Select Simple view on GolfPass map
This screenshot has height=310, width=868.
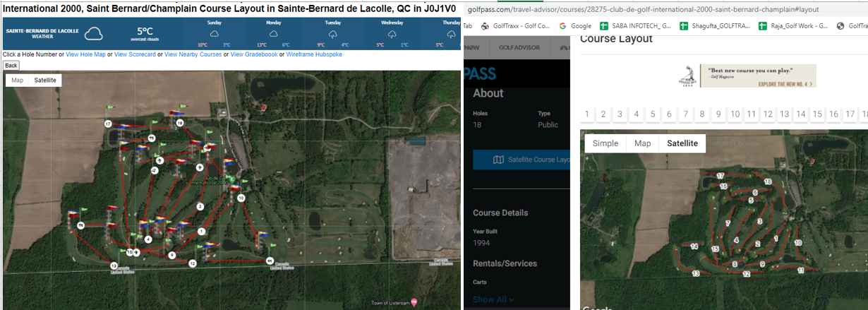tap(605, 143)
